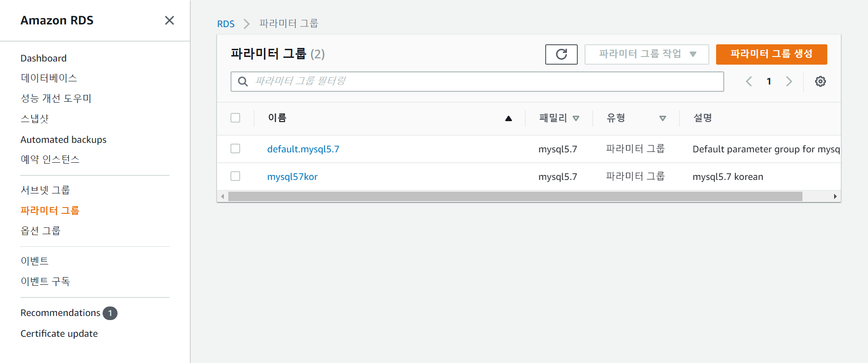The image size is (868, 363).
Task: Click the Recommendations count badge
Action: pos(110,313)
